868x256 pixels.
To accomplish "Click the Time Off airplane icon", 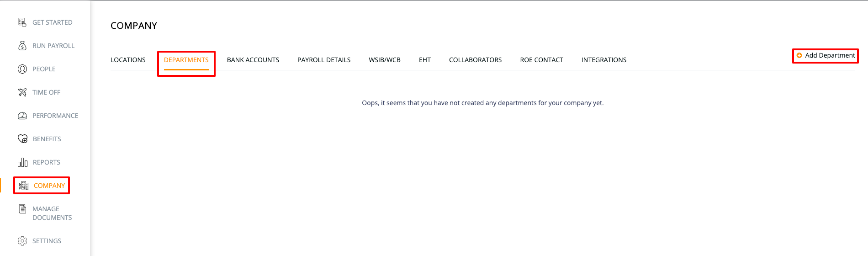I will (x=22, y=92).
